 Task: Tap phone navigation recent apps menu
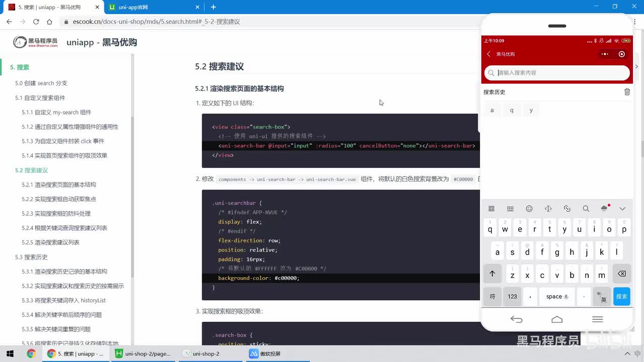point(598,319)
